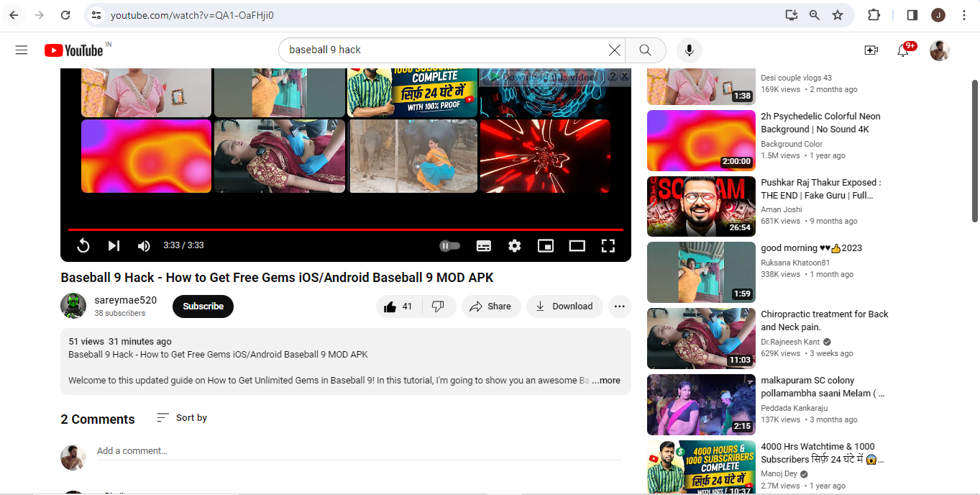Install app icon in address bar
The image size is (980, 495).
coord(791,15)
